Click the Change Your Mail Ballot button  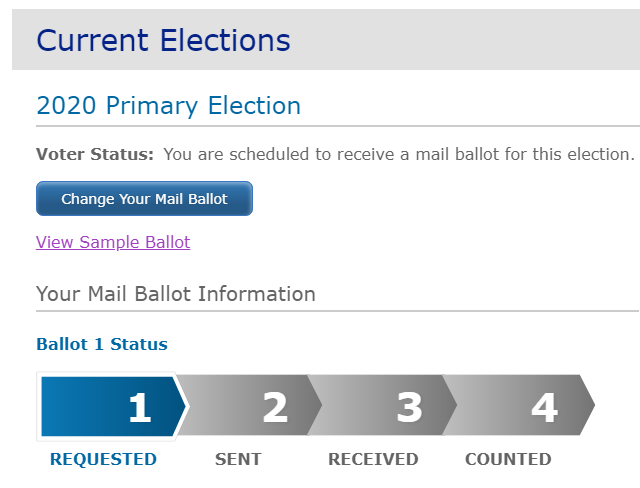144,199
